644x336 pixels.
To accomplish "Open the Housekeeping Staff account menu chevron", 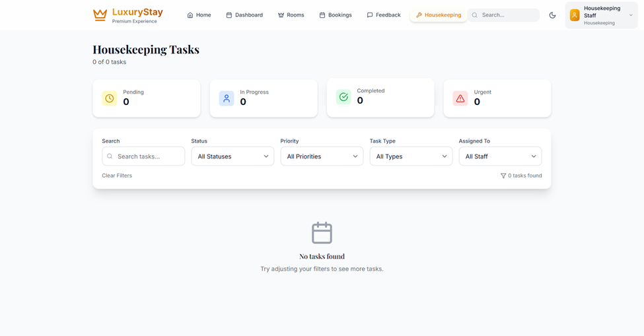I will pos(631,15).
